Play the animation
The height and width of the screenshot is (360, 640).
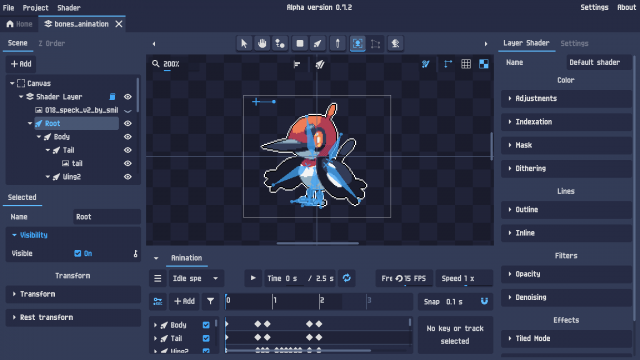[x=253, y=278]
